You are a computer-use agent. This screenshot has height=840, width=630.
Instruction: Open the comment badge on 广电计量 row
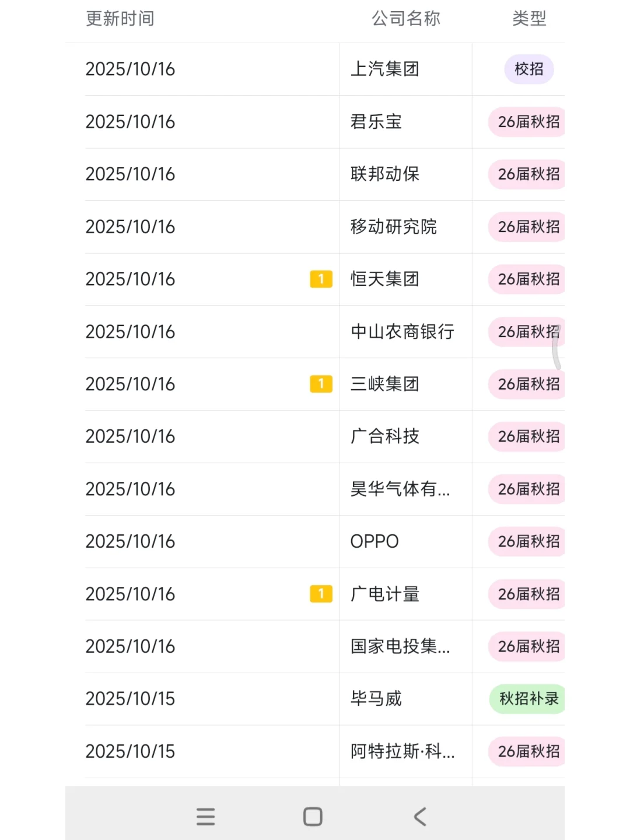click(x=321, y=594)
